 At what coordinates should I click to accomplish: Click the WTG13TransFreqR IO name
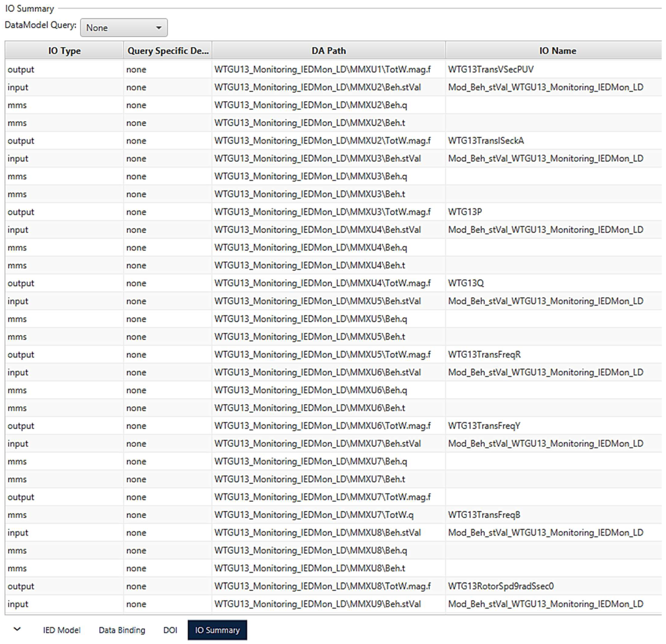[x=484, y=355]
